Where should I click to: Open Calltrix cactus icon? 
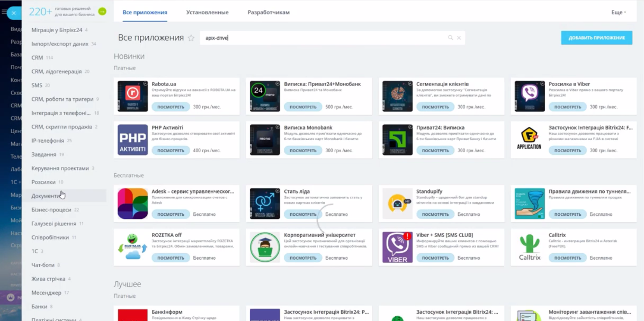(x=530, y=247)
